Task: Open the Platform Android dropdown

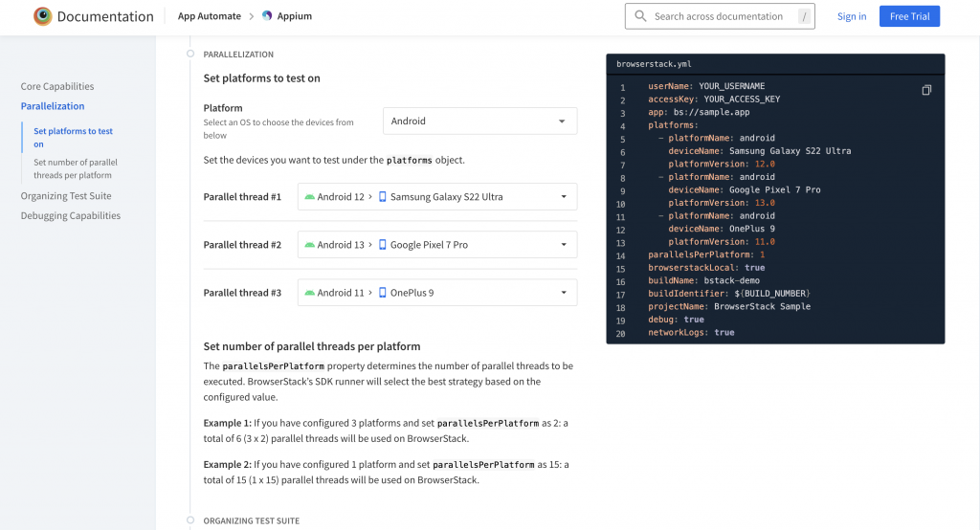Action: point(479,121)
